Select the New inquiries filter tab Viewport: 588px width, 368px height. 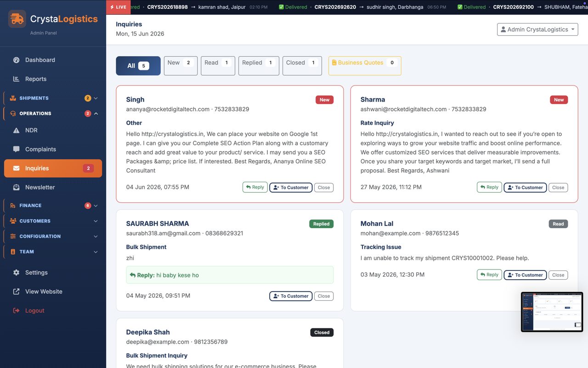pyautogui.click(x=181, y=66)
